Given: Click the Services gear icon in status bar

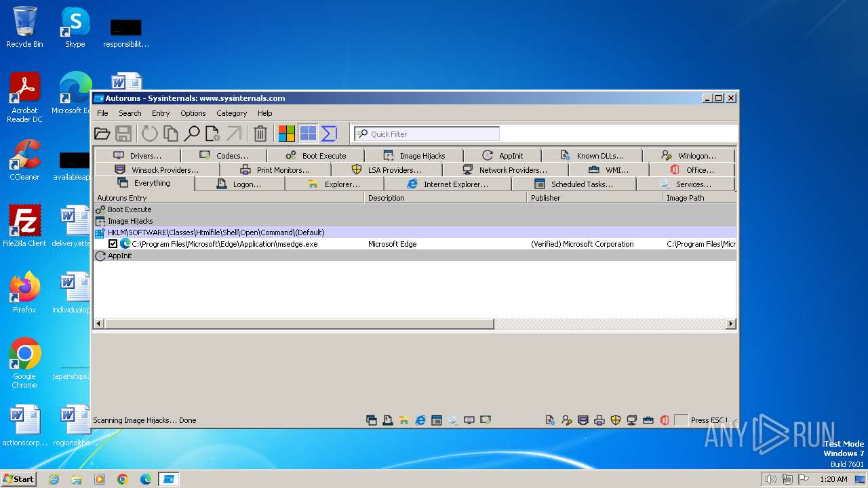Looking at the screenshot, I should 453,420.
